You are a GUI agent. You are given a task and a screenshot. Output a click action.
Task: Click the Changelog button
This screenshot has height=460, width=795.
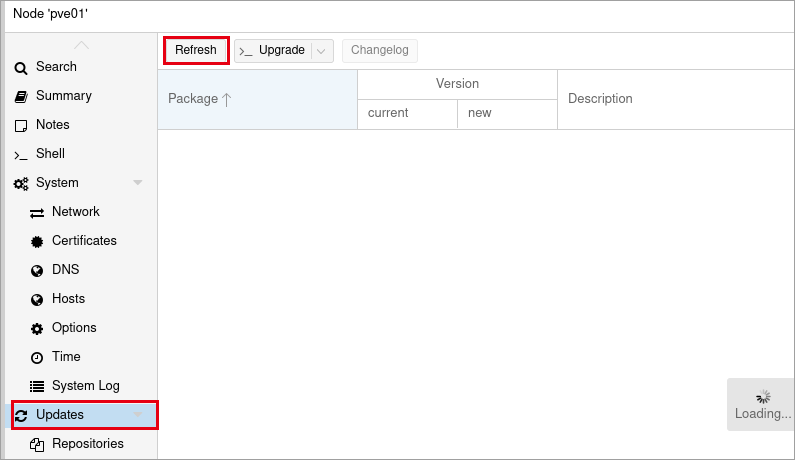point(380,51)
